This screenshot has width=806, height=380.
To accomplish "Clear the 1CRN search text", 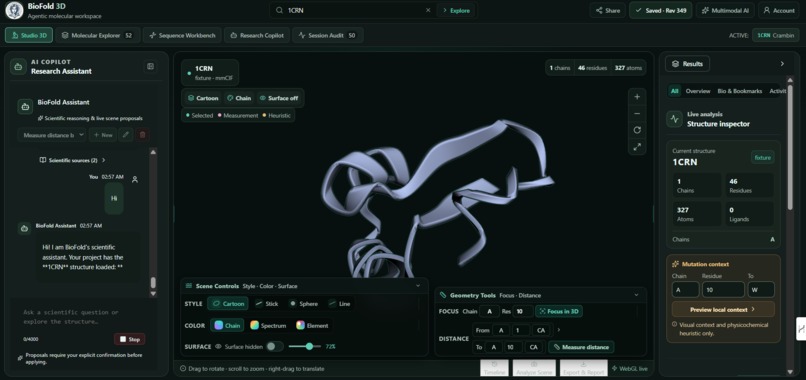I will pyautogui.click(x=428, y=10).
